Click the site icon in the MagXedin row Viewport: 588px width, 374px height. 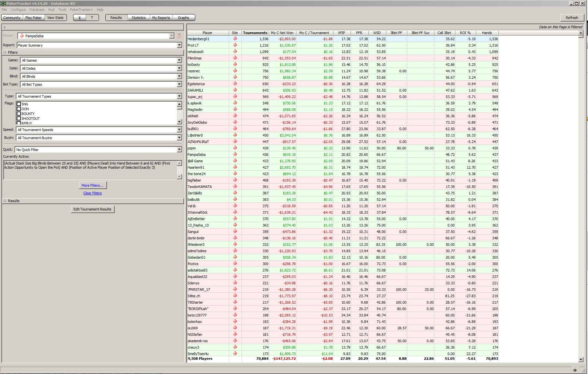point(235,109)
